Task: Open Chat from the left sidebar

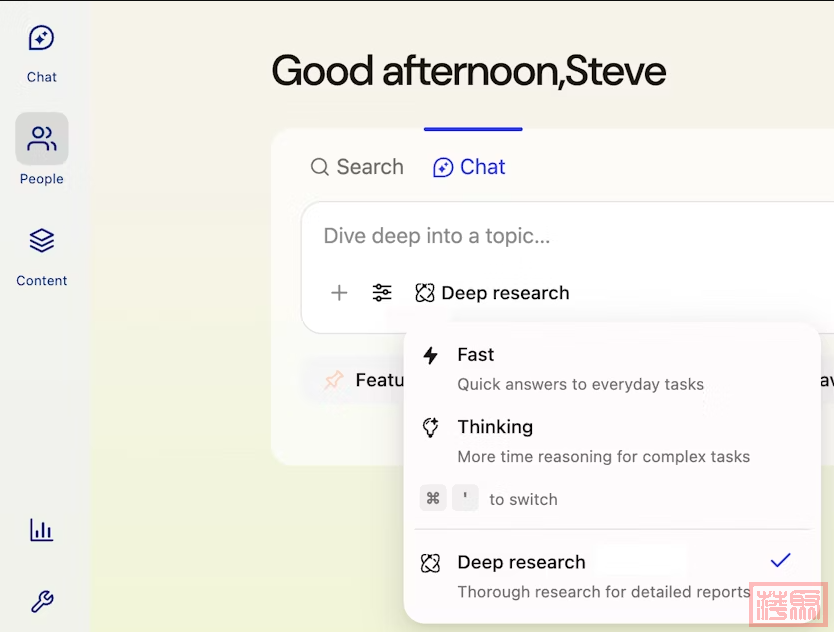Action: [x=41, y=52]
